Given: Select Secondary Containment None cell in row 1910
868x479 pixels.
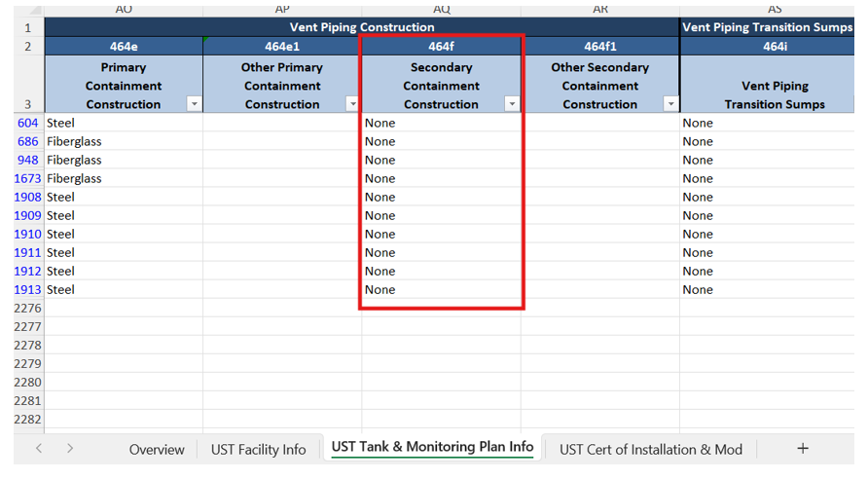Looking at the screenshot, I should (x=441, y=235).
